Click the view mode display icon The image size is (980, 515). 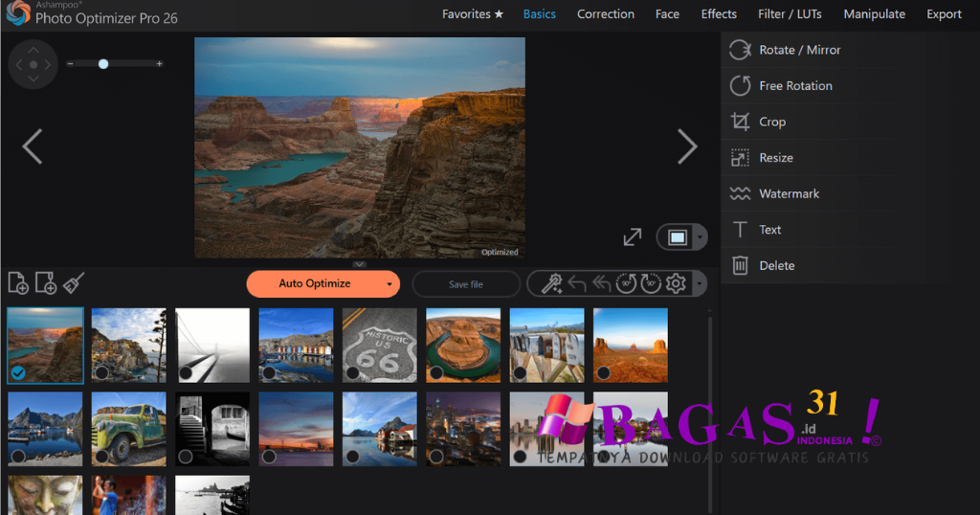(x=678, y=237)
